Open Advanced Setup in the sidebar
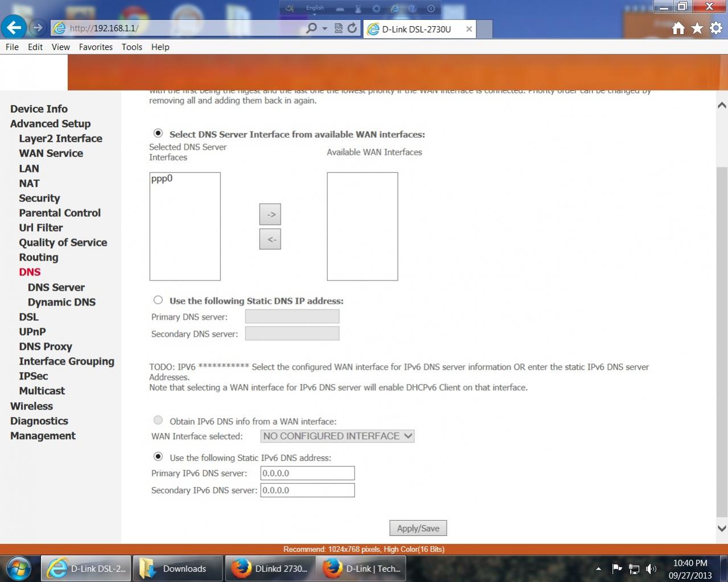 click(51, 124)
